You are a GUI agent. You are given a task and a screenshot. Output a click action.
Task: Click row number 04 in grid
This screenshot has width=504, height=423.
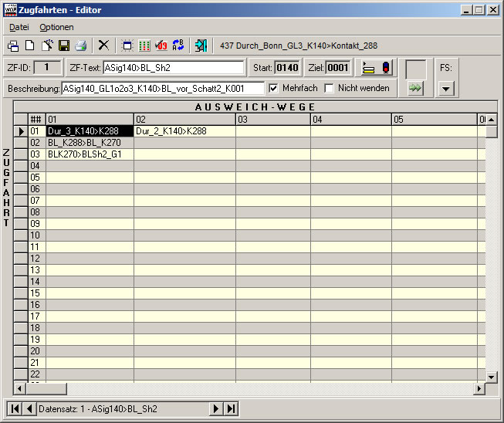[37, 166]
